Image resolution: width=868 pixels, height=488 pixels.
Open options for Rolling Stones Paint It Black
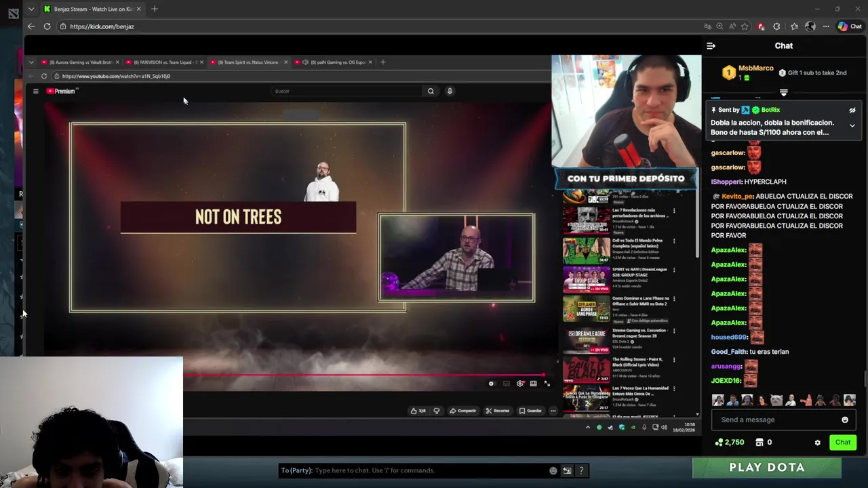point(674,360)
